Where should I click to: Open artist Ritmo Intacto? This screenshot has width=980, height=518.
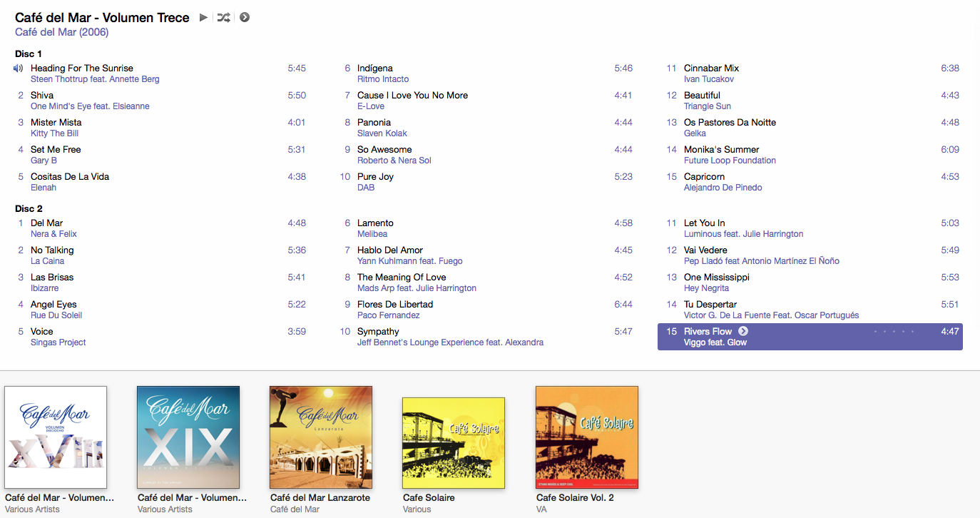(383, 79)
